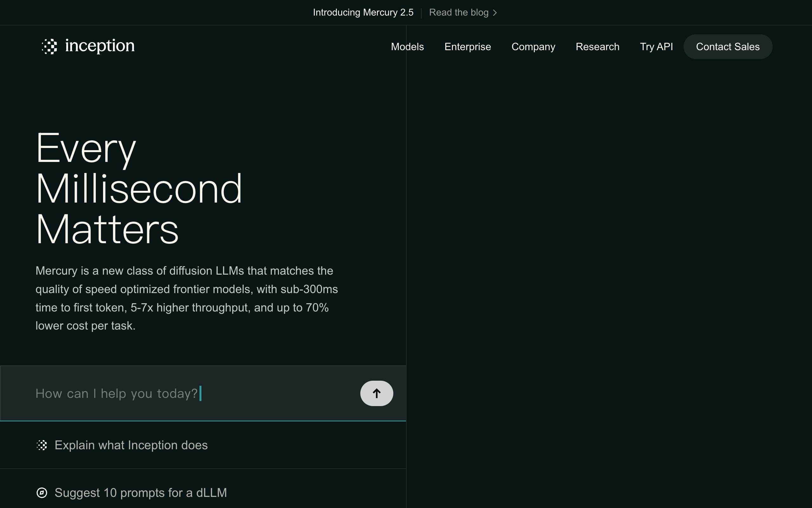Viewport: 812px width, 508px height.
Task: Select the Suggest 10 prompts for a dLLM prompt
Action: pyautogui.click(x=203, y=493)
